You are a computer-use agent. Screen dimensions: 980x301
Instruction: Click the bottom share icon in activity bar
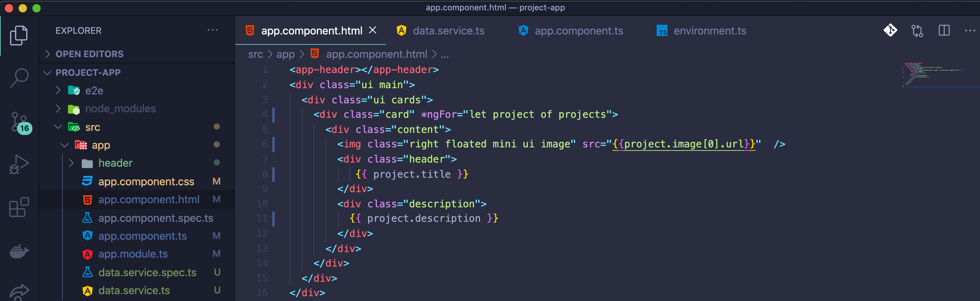pos(19,291)
